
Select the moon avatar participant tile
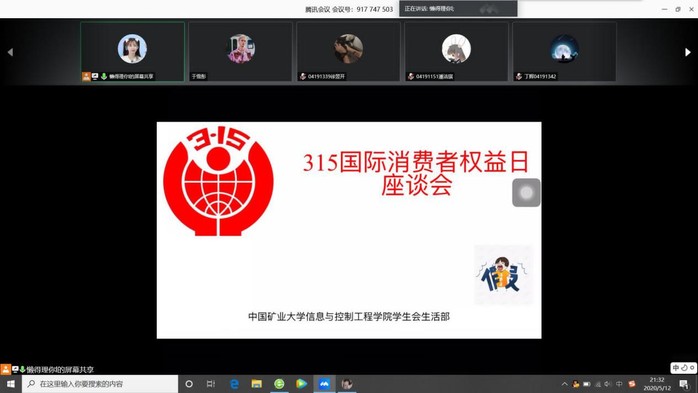pyautogui.click(x=564, y=52)
